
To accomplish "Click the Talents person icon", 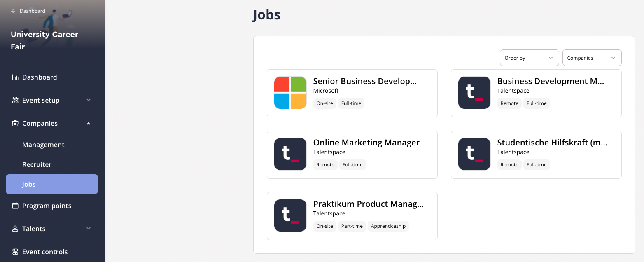I will tap(15, 229).
